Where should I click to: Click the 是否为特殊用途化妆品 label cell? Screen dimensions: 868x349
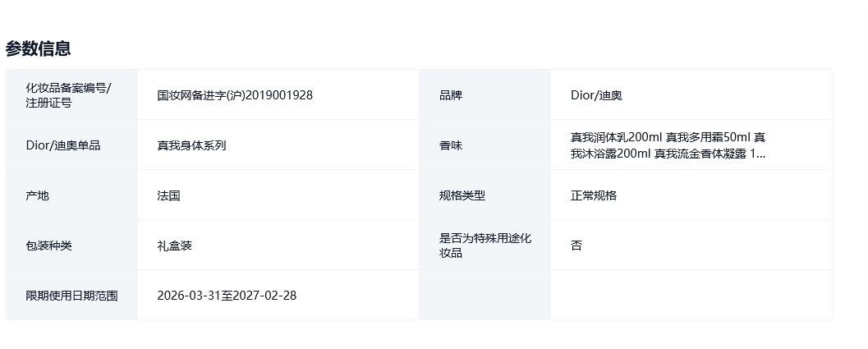[485, 246]
